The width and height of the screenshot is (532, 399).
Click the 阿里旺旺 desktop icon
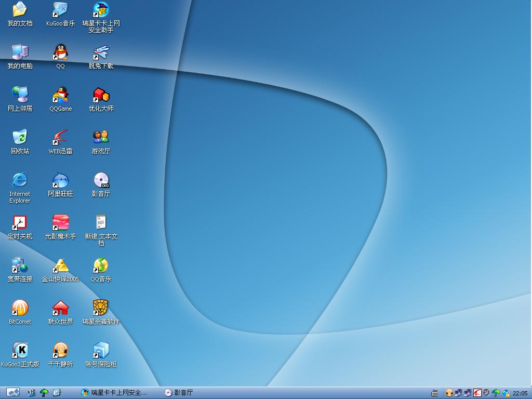(61, 180)
